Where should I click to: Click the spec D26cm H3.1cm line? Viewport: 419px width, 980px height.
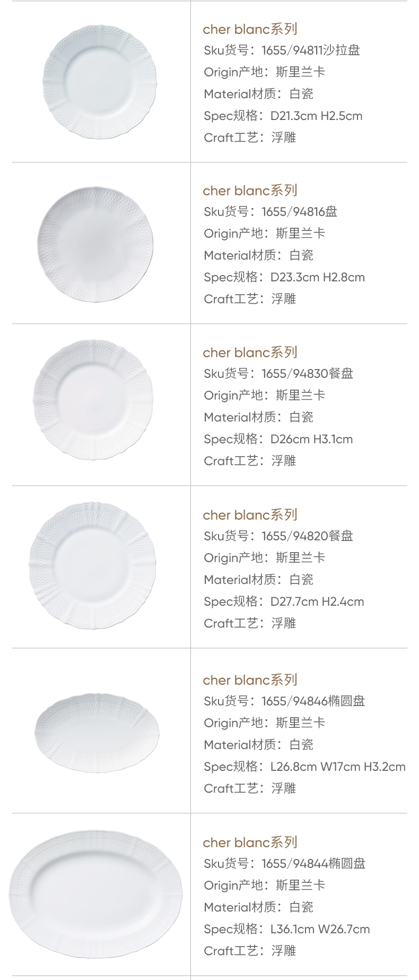tap(278, 439)
